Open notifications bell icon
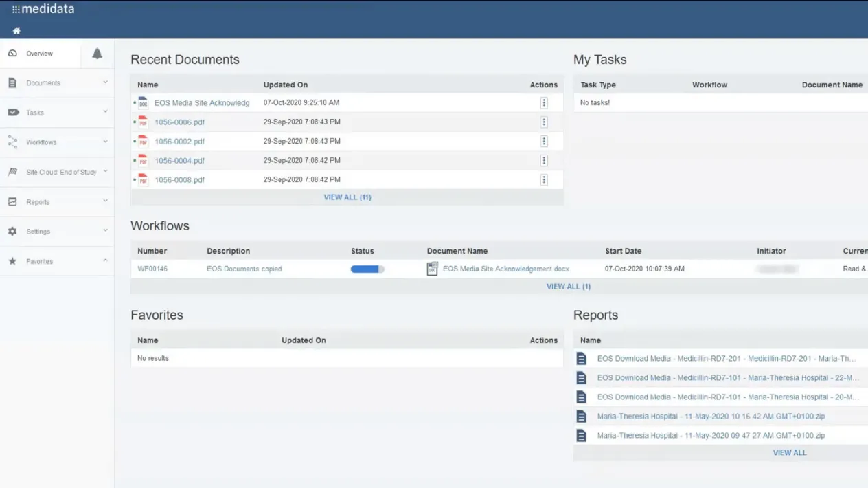This screenshot has width=868, height=488. (x=97, y=54)
